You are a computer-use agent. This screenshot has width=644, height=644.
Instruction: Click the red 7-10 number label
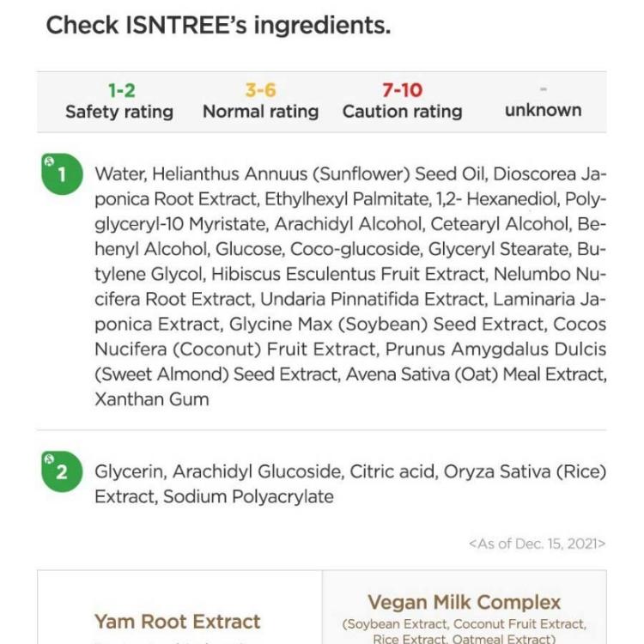403,90
